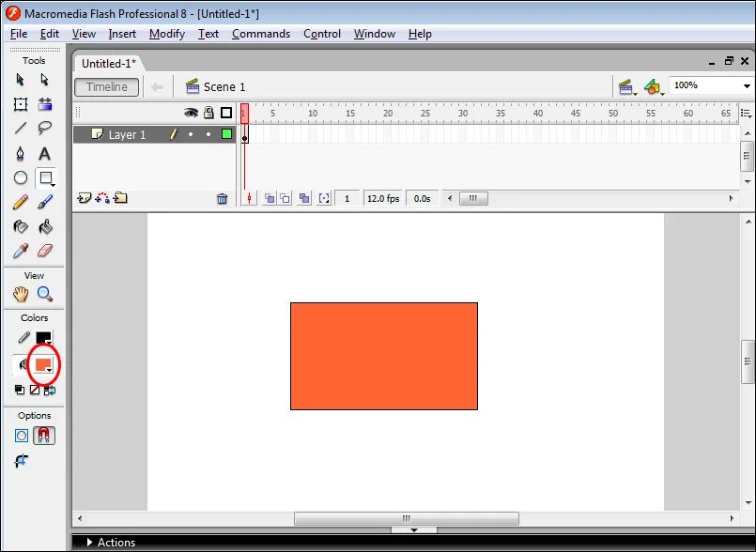Open the timeline frame view menu
This screenshot has height=552, width=756.
pyautogui.click(x=747, y=114)
